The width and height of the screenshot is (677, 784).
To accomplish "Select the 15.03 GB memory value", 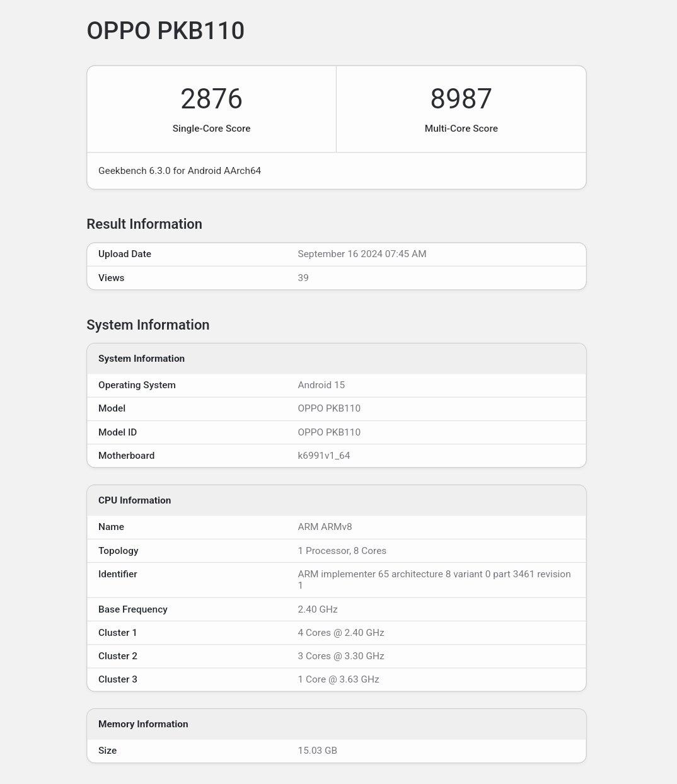I will point(317,751).
